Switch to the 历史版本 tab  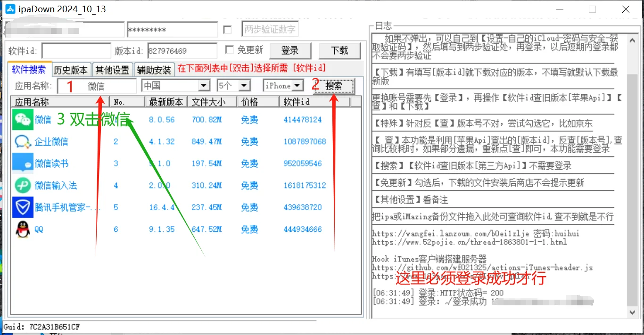coord(71,69)
